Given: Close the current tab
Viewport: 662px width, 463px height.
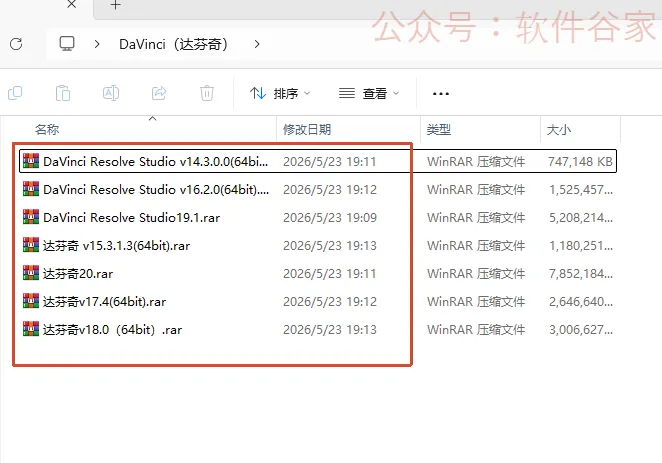Looking at the screenshot, I should (x=72, y=5).
